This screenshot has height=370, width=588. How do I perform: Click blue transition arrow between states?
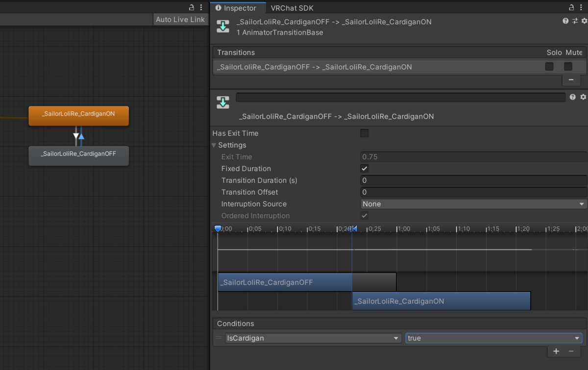coord(81,136)
